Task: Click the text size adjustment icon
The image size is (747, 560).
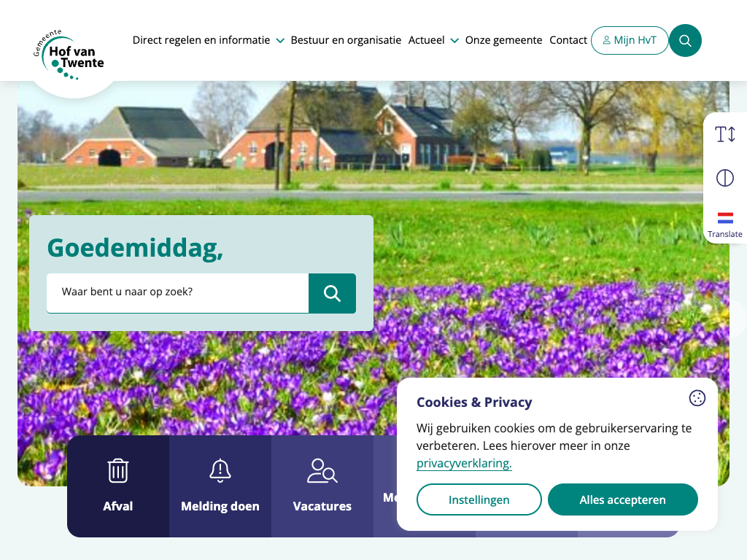Action: (x=724, y=134)
